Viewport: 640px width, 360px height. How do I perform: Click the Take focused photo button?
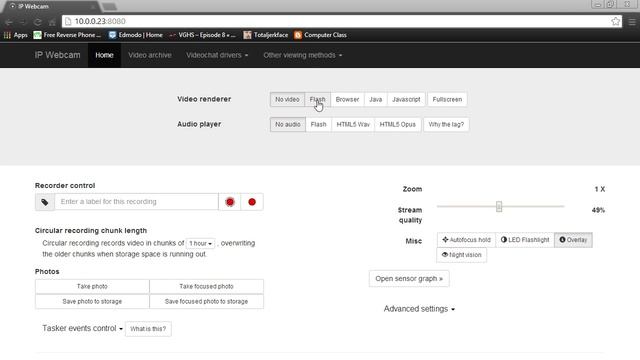207,287
